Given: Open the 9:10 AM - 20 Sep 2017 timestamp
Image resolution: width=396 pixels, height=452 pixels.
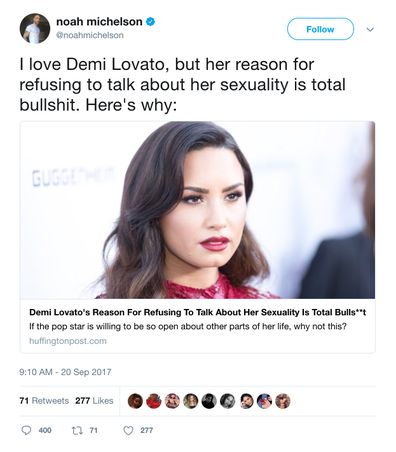Looking at the screenshot, I should coord(65,372).
